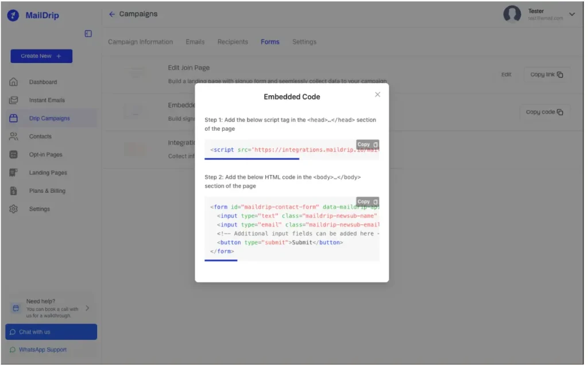Image resolution: width=588 pixels, height=365 pixels.
Task: Open the campaign Settings tab
Action: [304, 42]
